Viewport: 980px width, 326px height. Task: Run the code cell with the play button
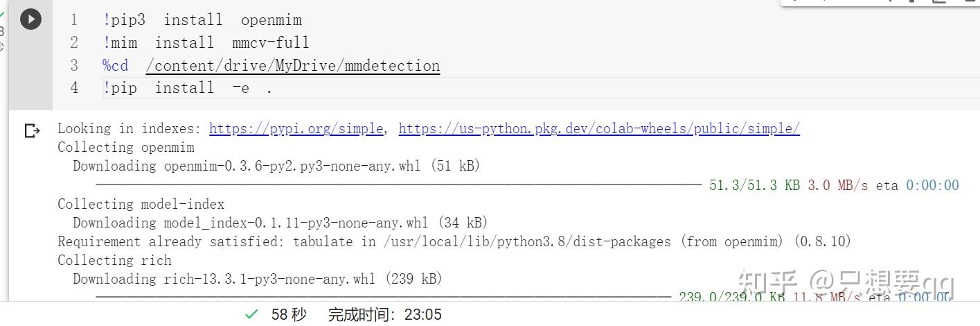point(30,19)
